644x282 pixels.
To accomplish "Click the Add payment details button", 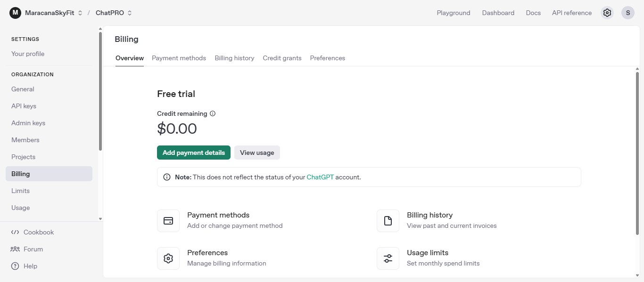I will (x=194, y=153).
